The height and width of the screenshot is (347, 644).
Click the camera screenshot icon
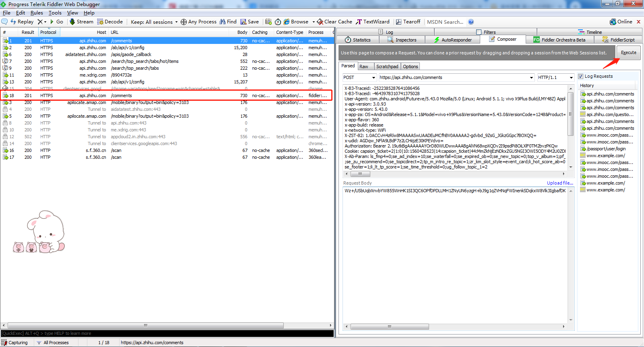(268, 22)
